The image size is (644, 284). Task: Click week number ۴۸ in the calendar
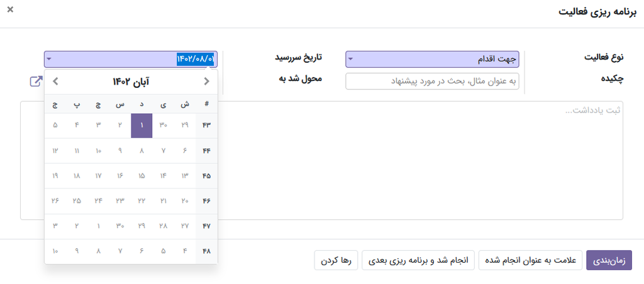206,251
